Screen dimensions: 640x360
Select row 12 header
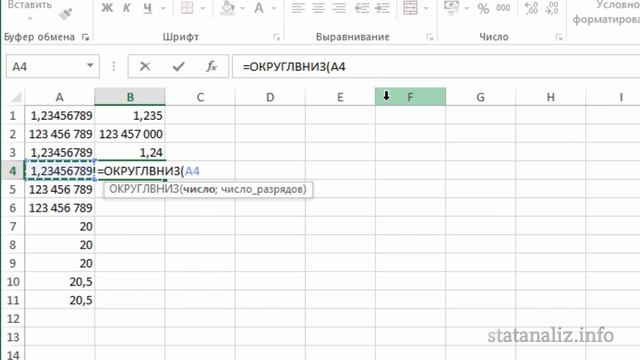pyautogui.click(x=13, y=319)
